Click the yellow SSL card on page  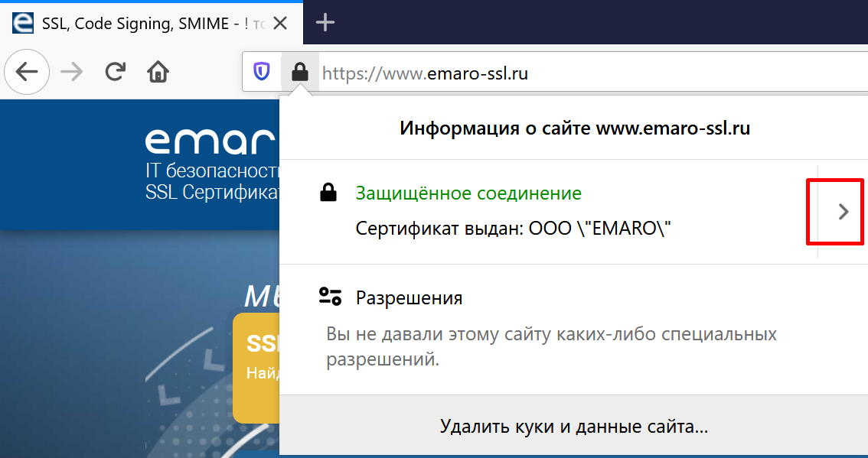click(256, 368)
